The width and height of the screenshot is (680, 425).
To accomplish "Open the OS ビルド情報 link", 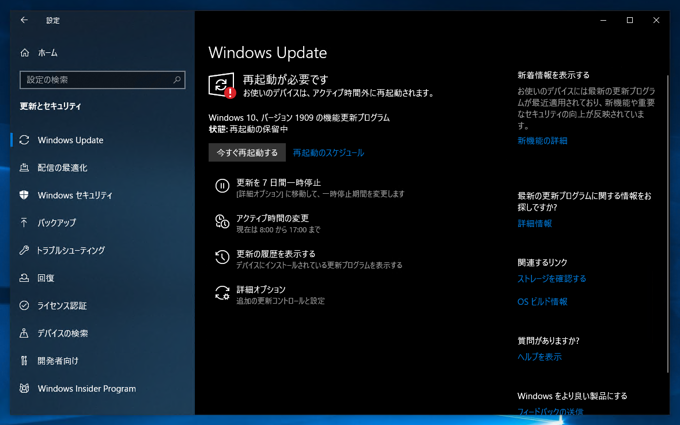I will point(542,301).
